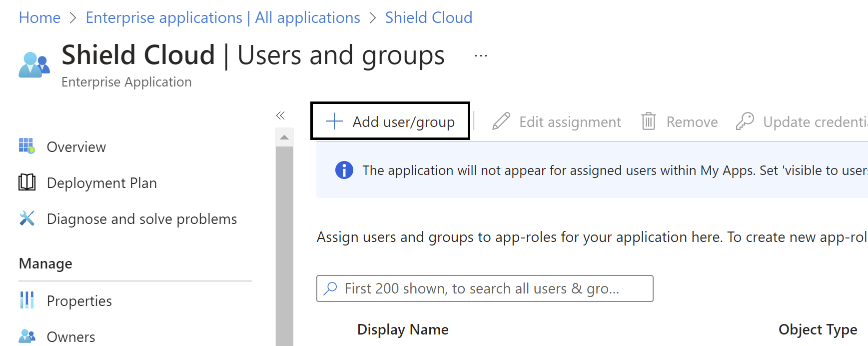This screenshot has width=868, height=346.
Task: Open the Home breadcrumb link
Action: click(x=39, y=17)
